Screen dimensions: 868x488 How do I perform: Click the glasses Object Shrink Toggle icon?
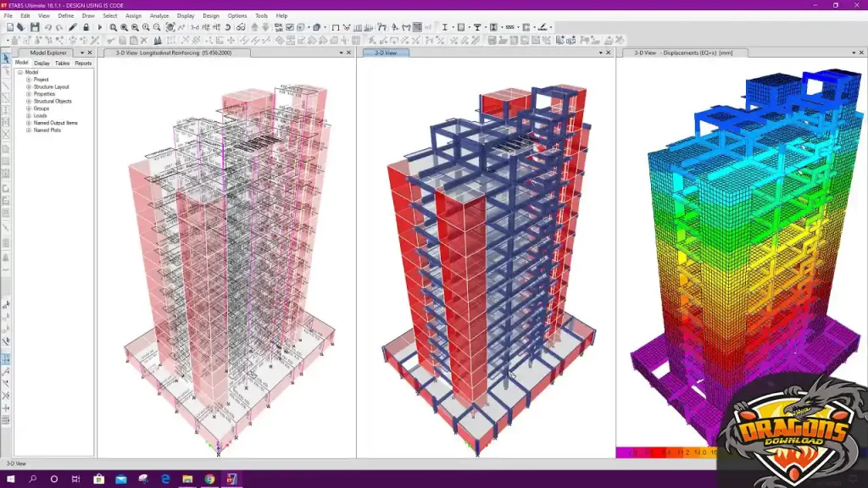(x=241, y=27)
